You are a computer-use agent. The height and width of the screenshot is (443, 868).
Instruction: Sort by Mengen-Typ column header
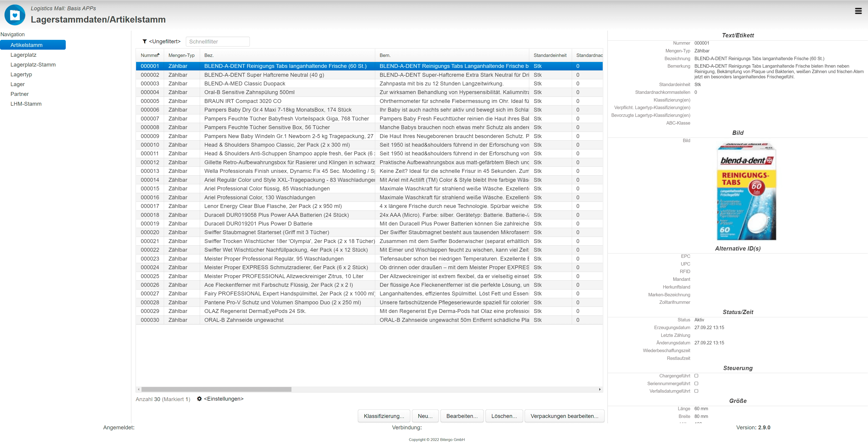coord(182,55)
